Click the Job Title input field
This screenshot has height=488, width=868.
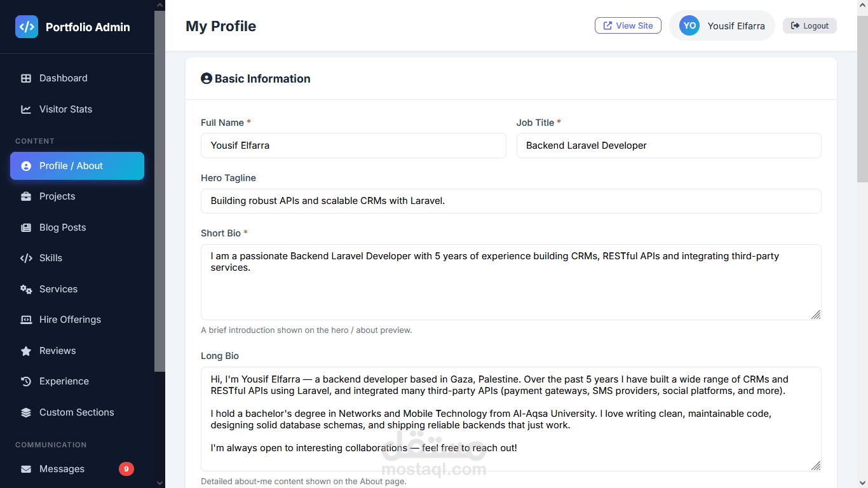pyautogui.click(x=669, y=146)
